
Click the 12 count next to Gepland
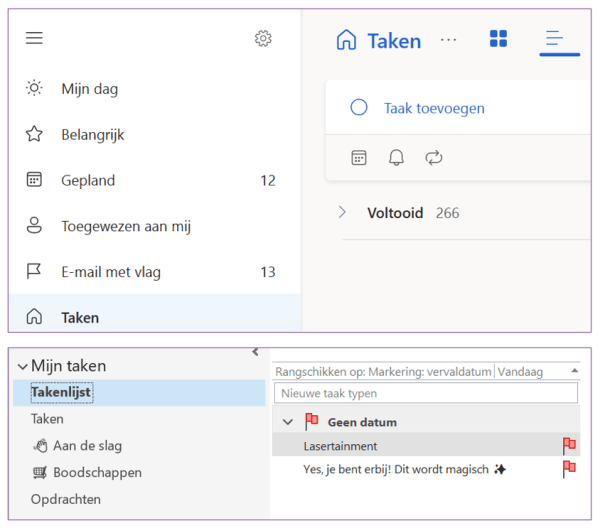tap(268, 181)
